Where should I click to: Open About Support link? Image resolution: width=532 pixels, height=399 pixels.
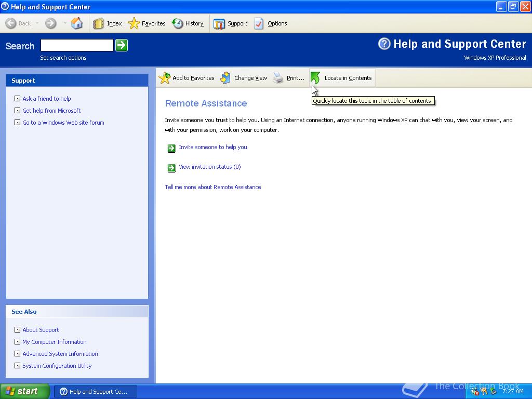[x=41, y=330]
